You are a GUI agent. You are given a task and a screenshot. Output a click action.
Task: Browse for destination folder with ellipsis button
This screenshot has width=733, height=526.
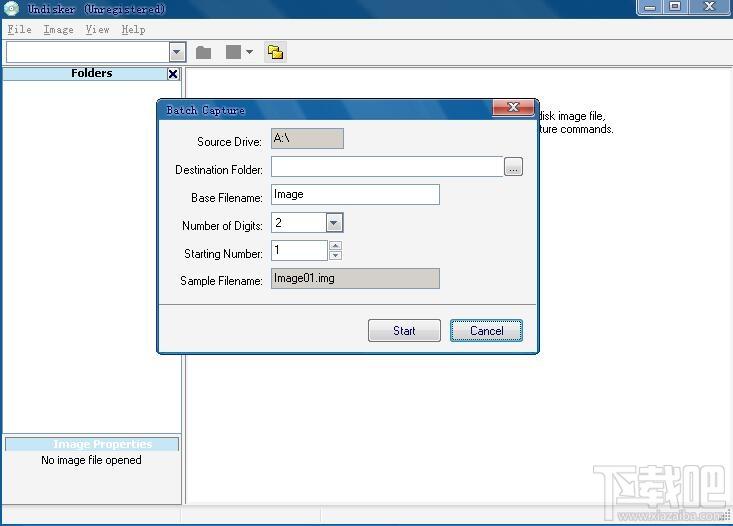[513, 167]
